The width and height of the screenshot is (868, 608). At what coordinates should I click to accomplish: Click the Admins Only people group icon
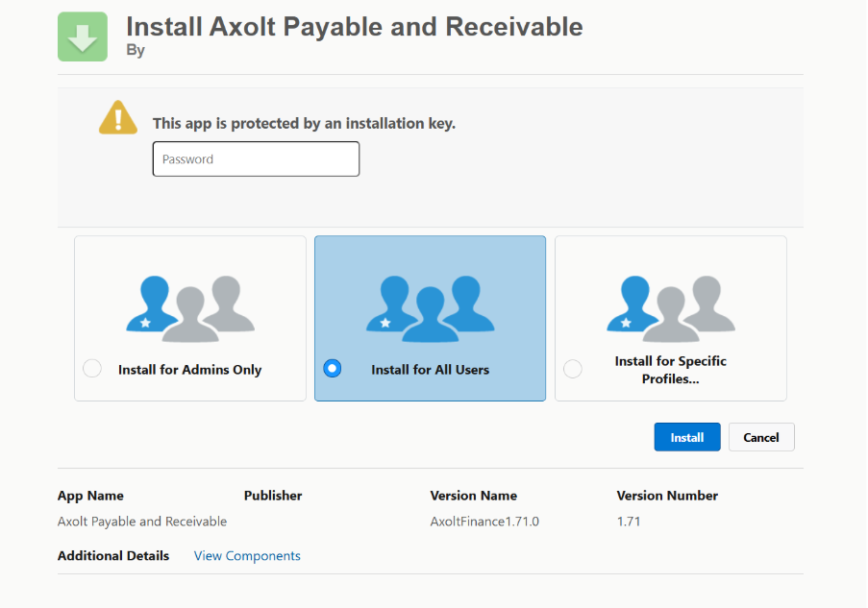click(x=190, y=308)
